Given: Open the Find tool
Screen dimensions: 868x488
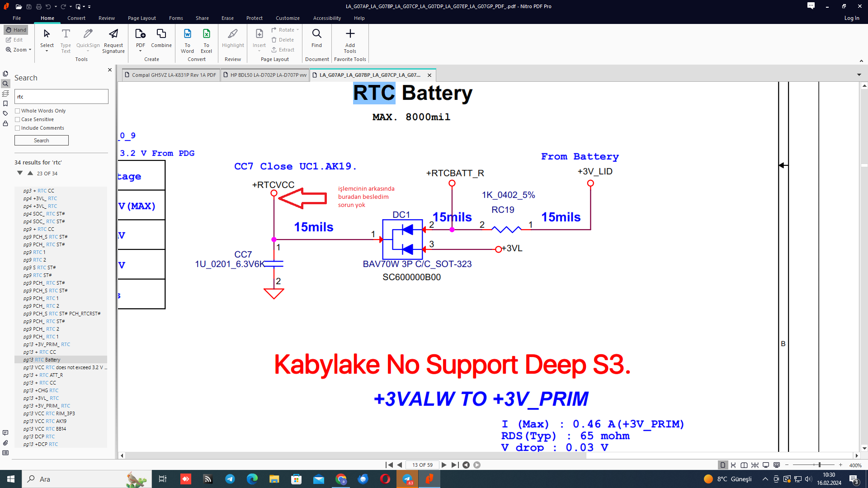Looking at the screenshot, I should click(x=316, y=34).
